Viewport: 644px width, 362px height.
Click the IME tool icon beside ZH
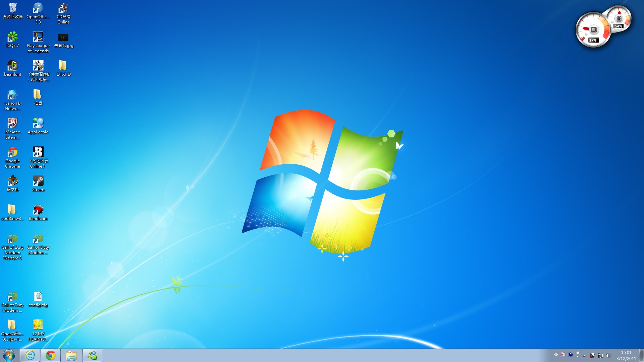(x=563, y=355)
